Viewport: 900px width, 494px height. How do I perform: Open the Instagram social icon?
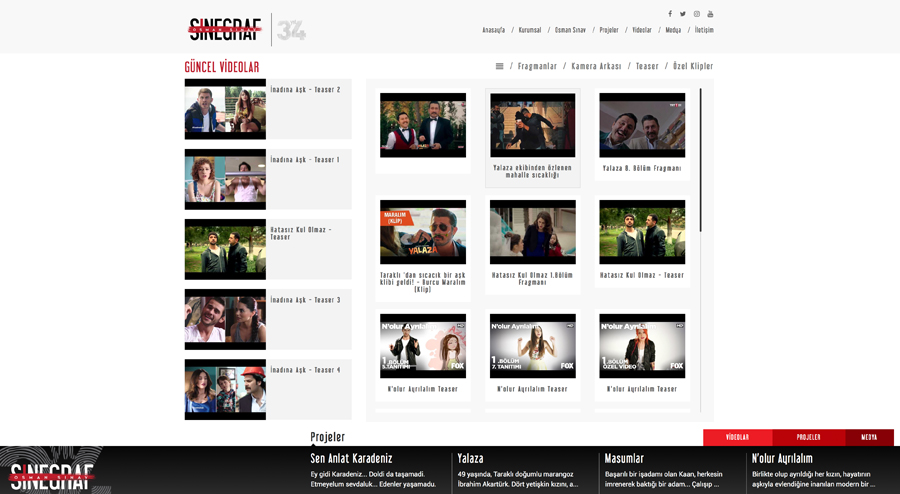click(x=697, y=14)
